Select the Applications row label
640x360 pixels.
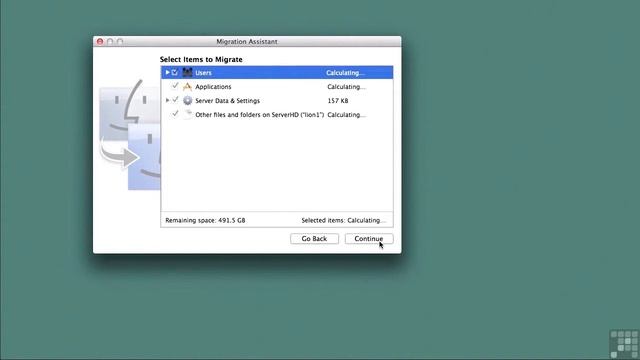pos(213,87)
